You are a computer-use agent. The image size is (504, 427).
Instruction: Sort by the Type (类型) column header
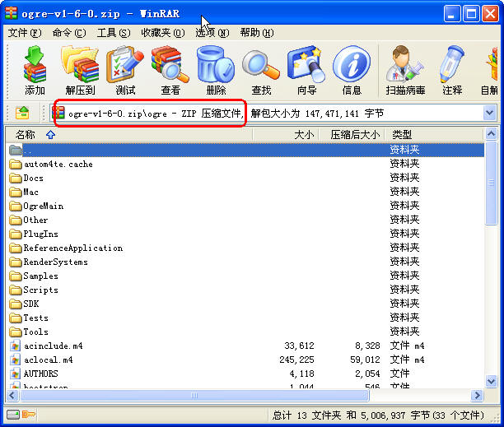tap(433, 135)
